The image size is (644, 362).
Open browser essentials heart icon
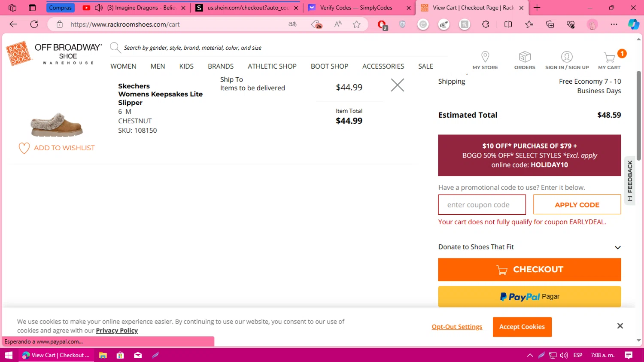tap(571, 24)
